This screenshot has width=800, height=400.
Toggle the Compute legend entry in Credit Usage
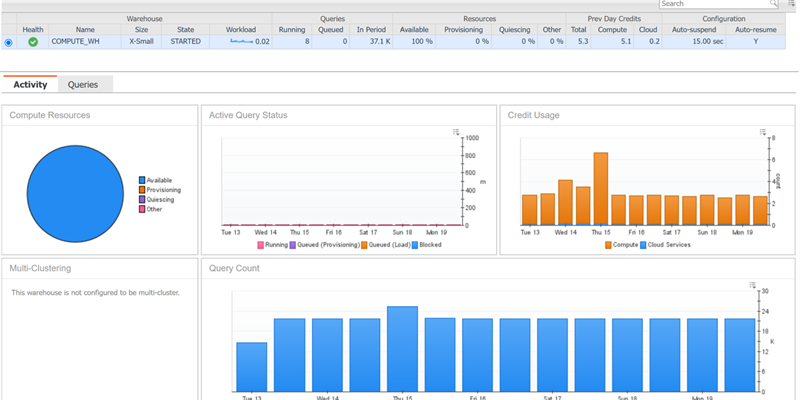pyautogui.click(x=622, y=245)
